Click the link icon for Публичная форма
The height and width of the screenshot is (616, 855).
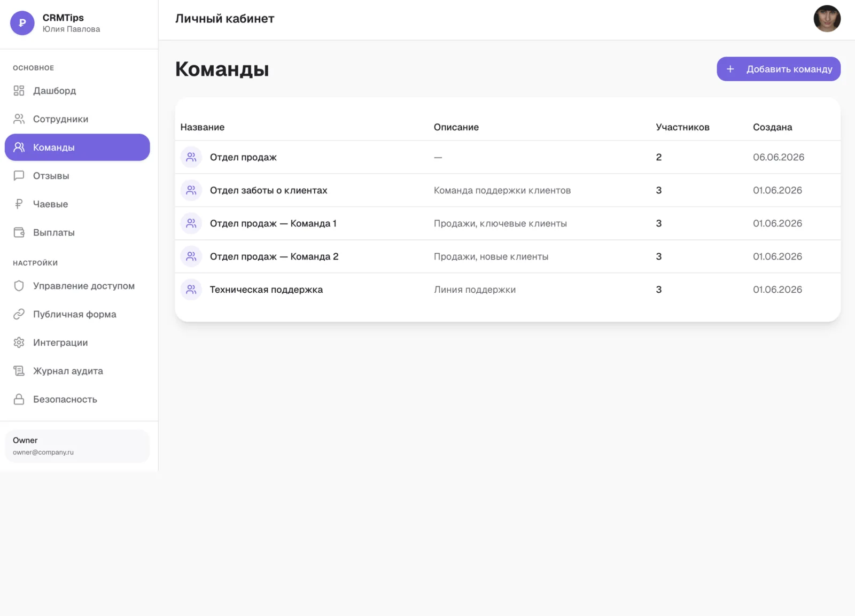[19, 314]
